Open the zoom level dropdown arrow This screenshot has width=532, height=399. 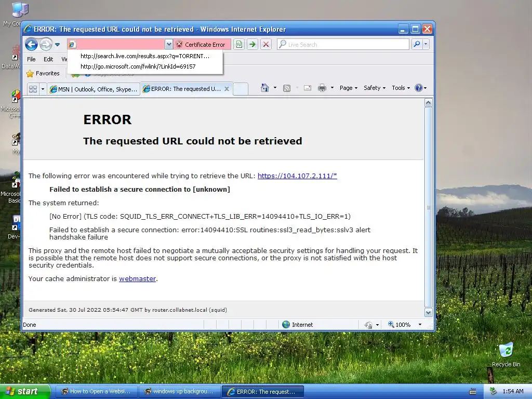420,325
